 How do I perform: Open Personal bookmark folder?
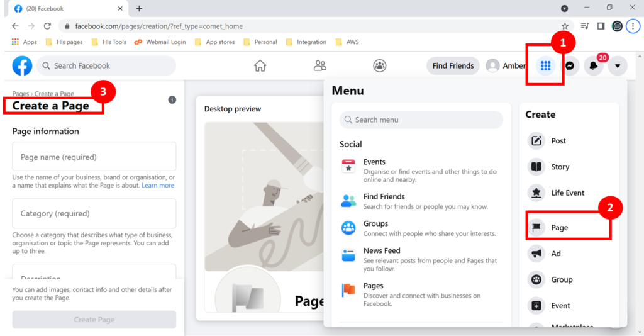pyautogui.click(x=260, y=42)
